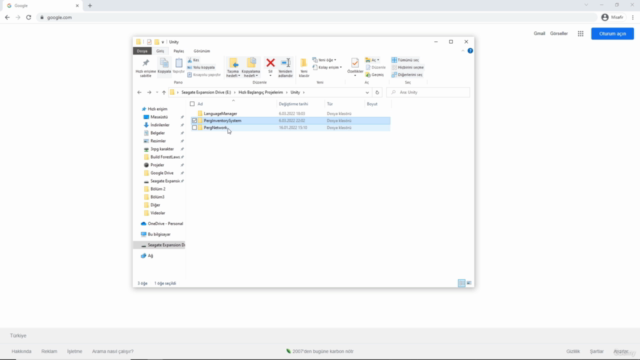Click Hiçbirini seçme in the ribbon

pyautogui.click(x=408, y=67)
